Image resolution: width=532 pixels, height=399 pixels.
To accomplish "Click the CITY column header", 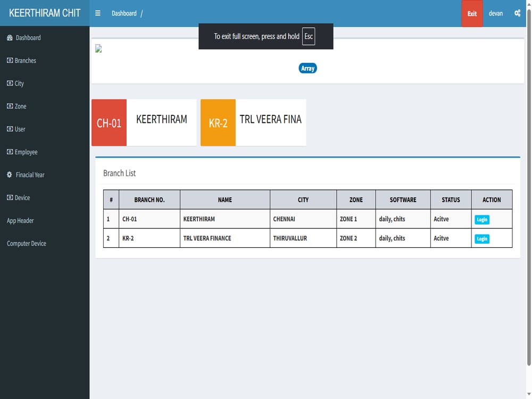I will (303, 199).
